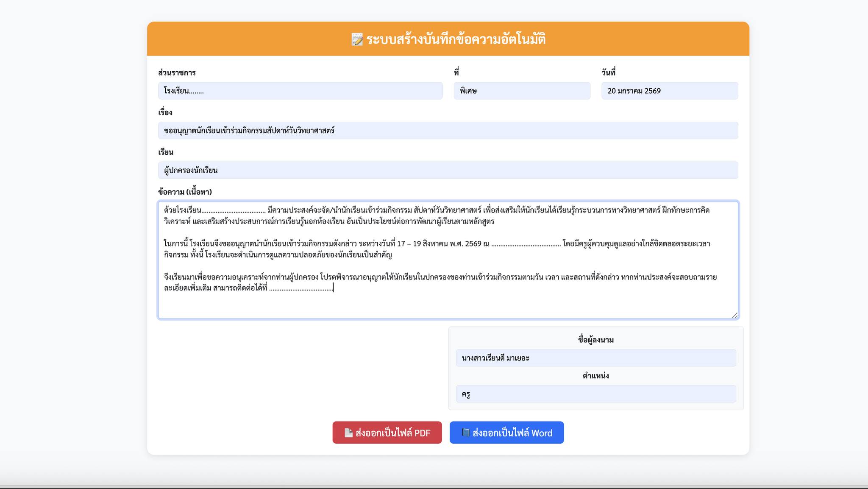Viewport: 868px width, 489px height.
Task: Click the ที่ field containing พิเศษ
Action: click(x=522, y=91)
